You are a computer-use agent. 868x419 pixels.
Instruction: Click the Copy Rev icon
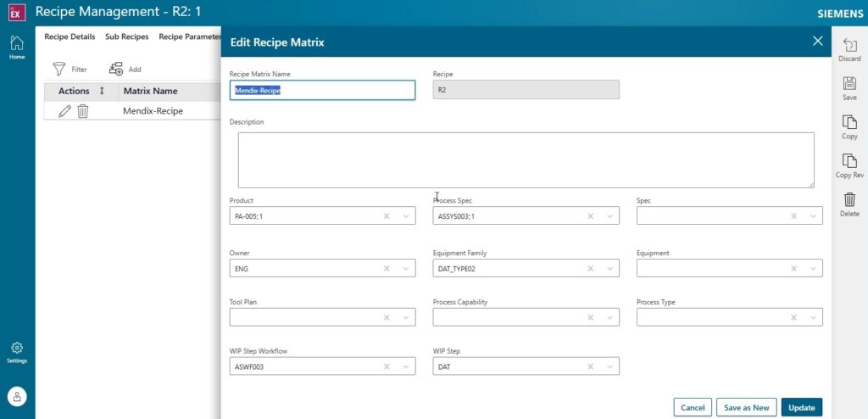click(x=849, y=160)
